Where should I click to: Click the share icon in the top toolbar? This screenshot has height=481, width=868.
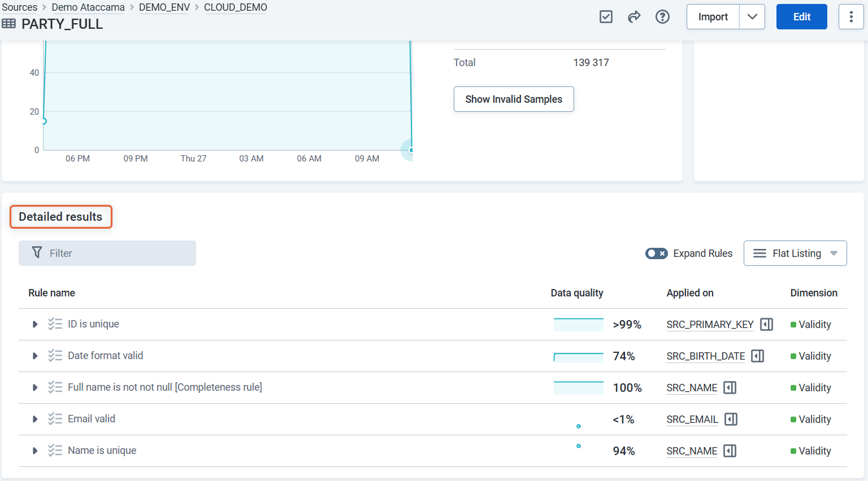(634, 16)
